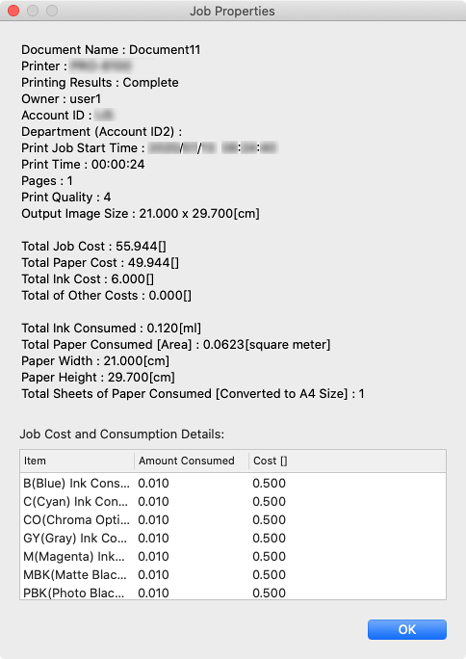Click the Item column header
Image resolution: width=466 pixels, height=659 pixels.
click(x=77, y=461)
